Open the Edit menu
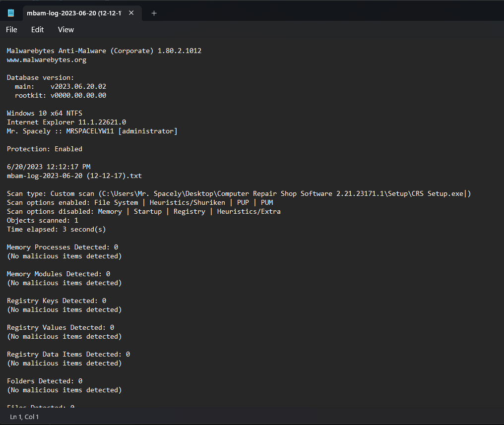 pyautogui.click(x=37, y=30)
